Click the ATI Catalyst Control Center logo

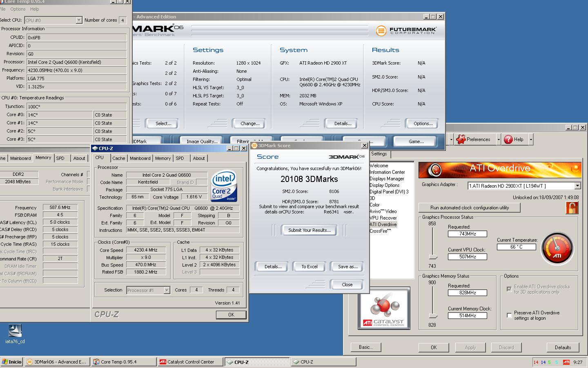pyautogui.click(x=384, y=308)
